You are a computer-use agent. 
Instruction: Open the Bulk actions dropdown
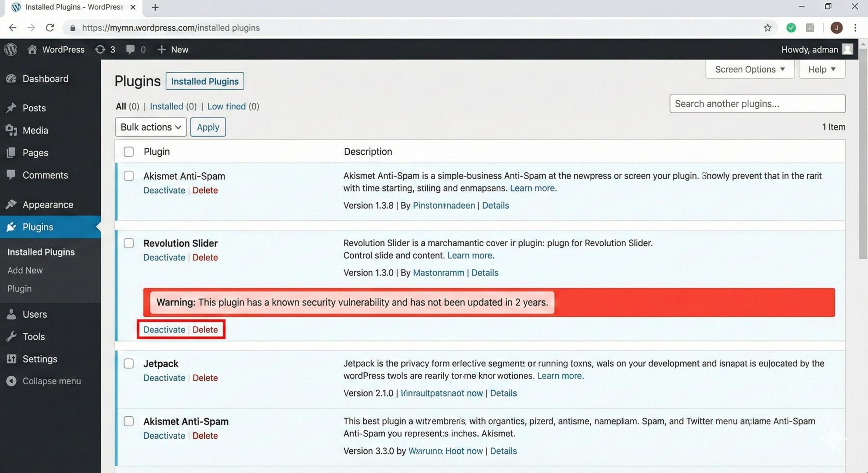(x=151, y=127)
